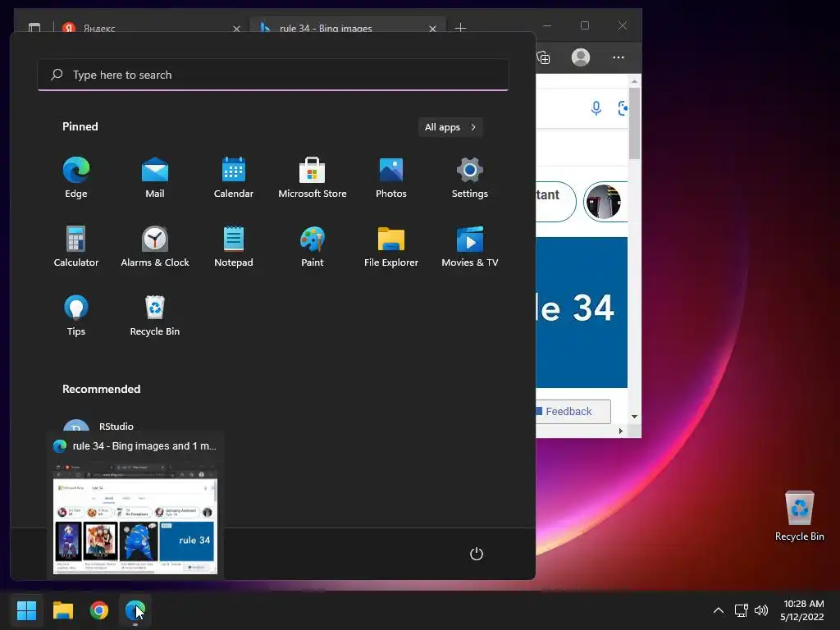Image resolution: width=840 pixels, height=630 pixels.
Task: Launch Notepad
Action: 234,246
